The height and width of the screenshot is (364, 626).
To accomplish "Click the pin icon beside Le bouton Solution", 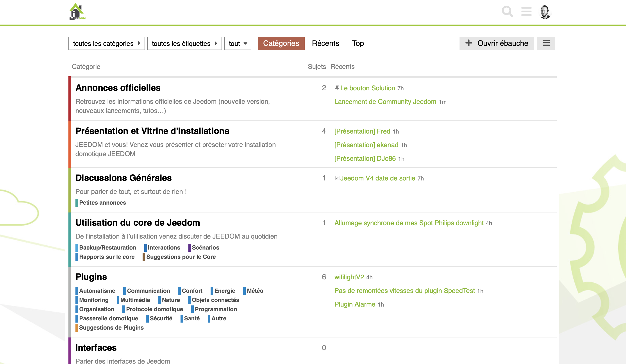I will click(337, 88).
